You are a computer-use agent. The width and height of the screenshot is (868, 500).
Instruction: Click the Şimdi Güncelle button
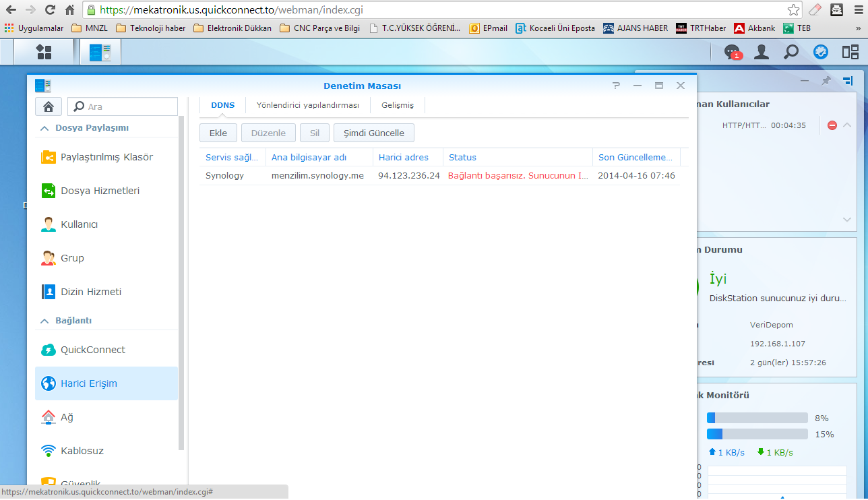tap(374, 133)
